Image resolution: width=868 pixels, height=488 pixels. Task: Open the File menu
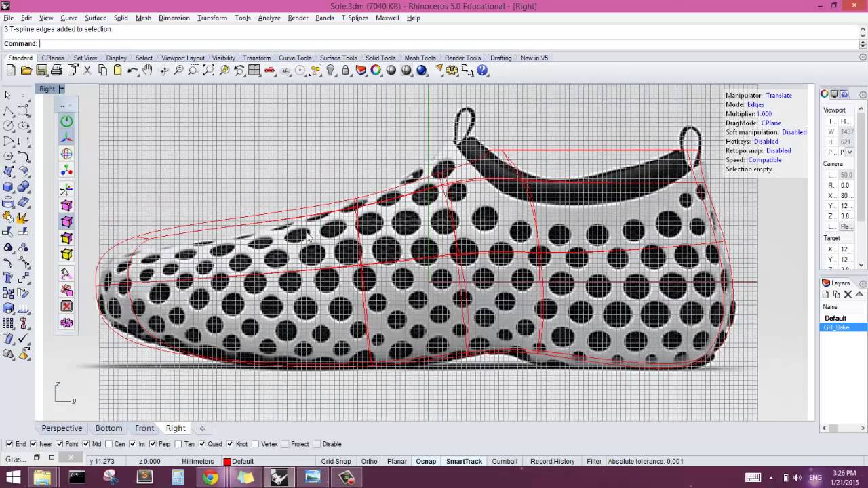pos(8,18)
